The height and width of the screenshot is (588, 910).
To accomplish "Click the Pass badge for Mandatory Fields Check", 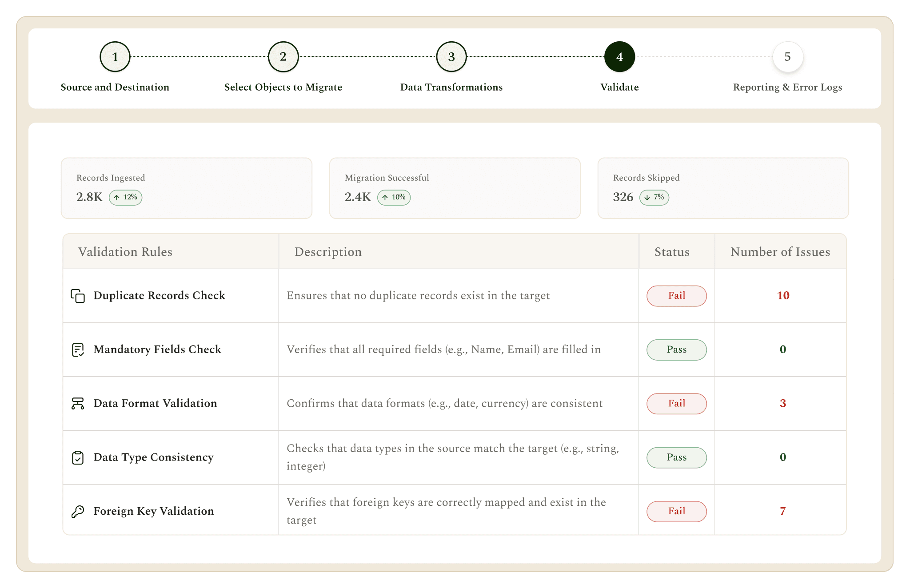I will tap(677, 350).
